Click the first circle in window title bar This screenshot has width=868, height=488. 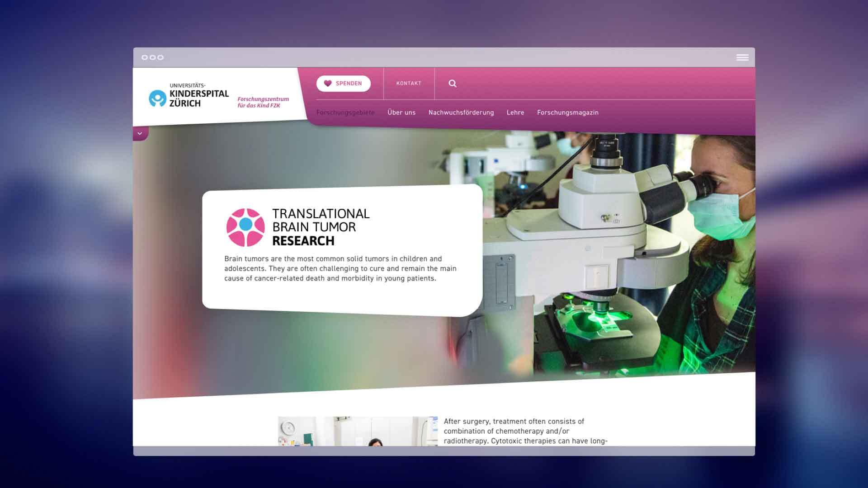[145, 57]
